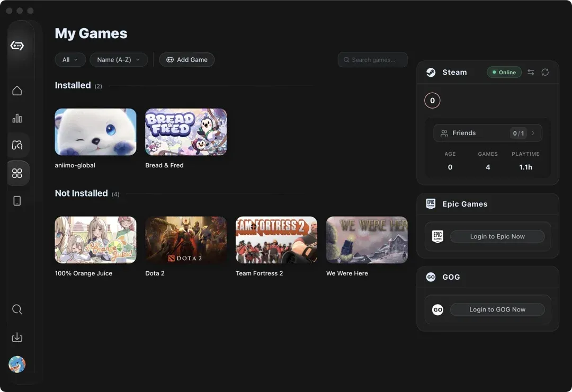The image size is (572, 392).
Task: Open game search controller icon in sidebar
Action: click(x=17, y=145)
